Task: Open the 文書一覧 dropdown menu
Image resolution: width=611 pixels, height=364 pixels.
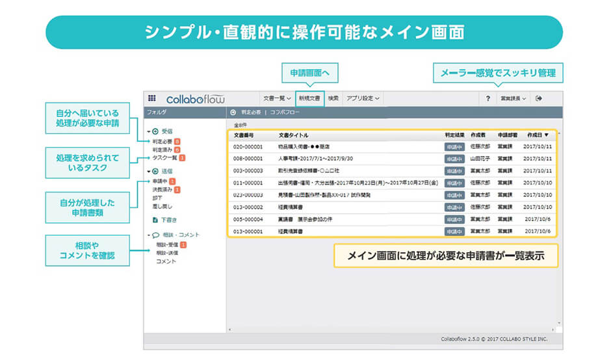Action: coord(276,99)
